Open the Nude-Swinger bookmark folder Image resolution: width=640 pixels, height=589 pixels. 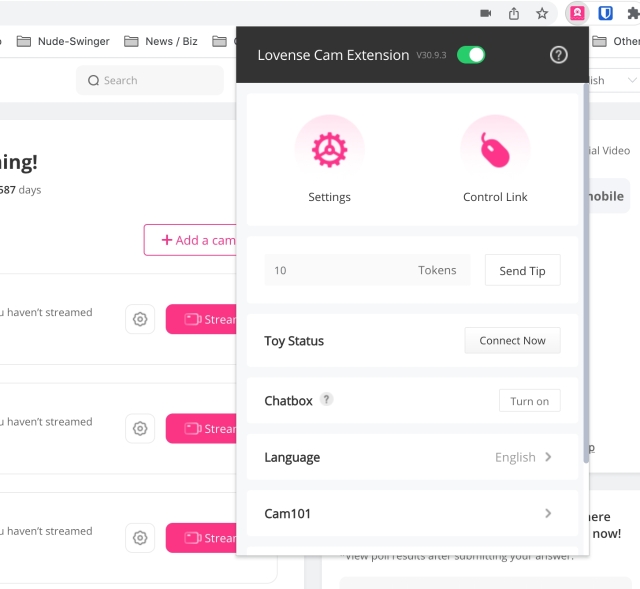64,41
